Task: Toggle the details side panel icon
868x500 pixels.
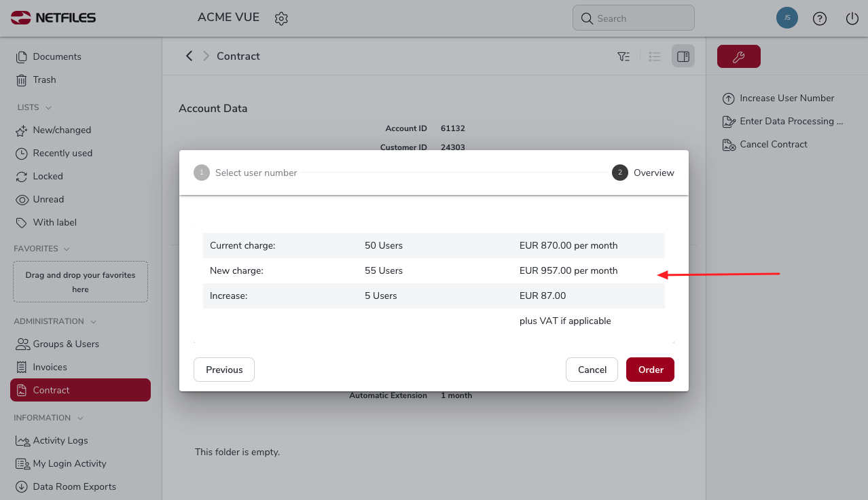Action: pos(683,56)
